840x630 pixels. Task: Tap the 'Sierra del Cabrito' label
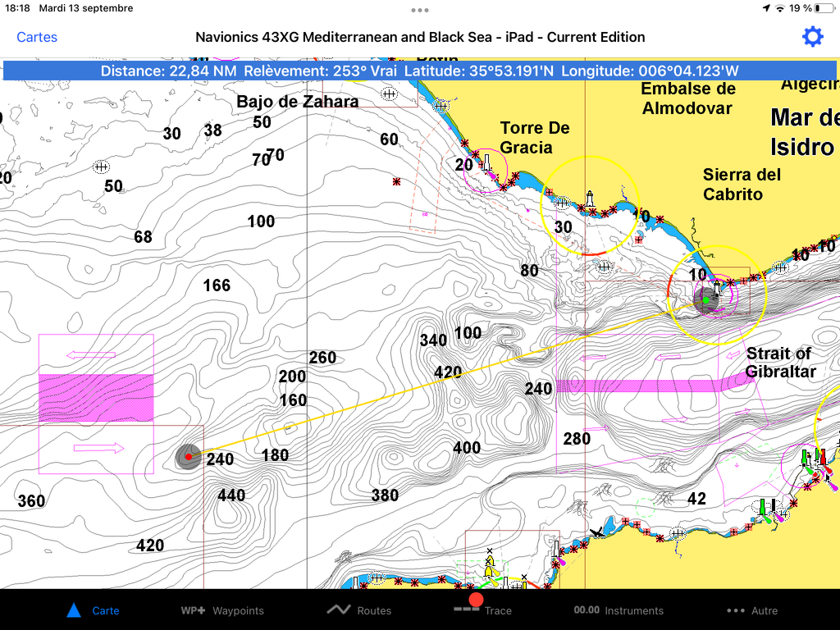click(742, 185)
